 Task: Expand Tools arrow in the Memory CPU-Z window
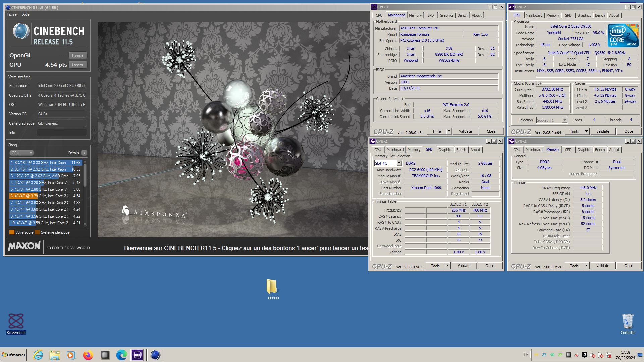click(x=587, y=266)
